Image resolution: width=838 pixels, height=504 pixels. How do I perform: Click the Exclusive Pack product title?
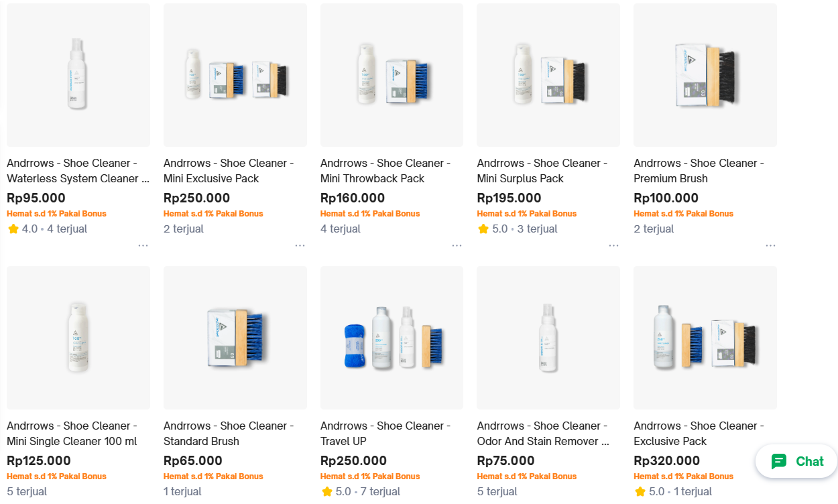(x=699, y=434)
